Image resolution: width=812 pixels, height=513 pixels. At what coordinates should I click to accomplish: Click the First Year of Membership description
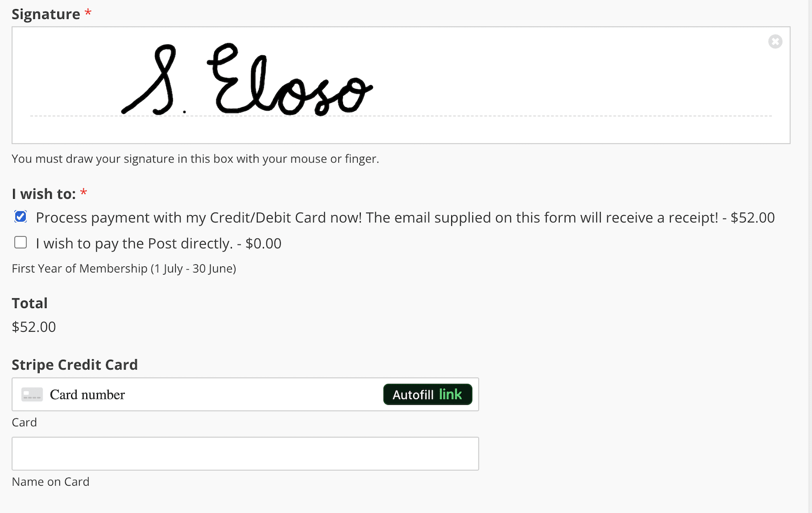tap(124, 268)
